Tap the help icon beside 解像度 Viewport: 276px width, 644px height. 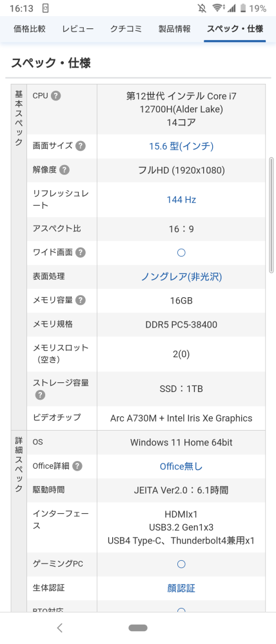[x=64, y=170]
